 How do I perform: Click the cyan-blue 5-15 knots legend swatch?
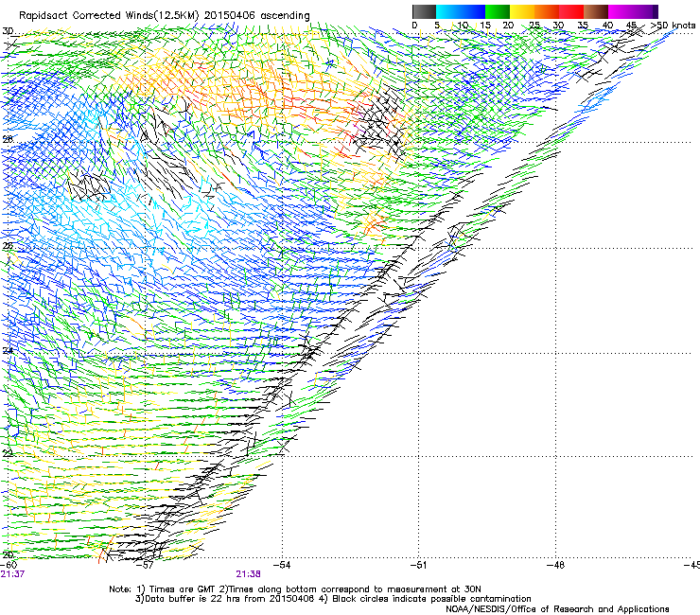(461, 11)
